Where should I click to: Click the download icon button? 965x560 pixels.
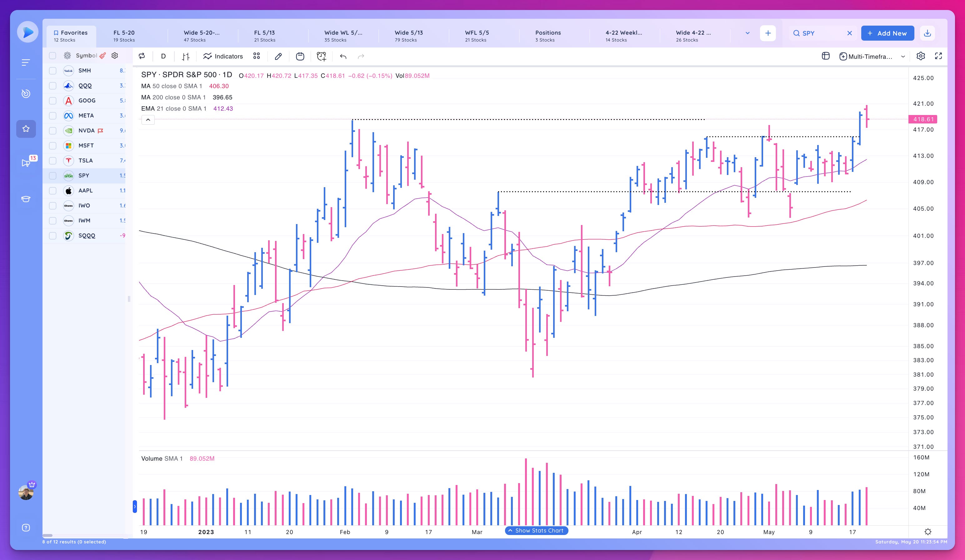tap(927, 33)
